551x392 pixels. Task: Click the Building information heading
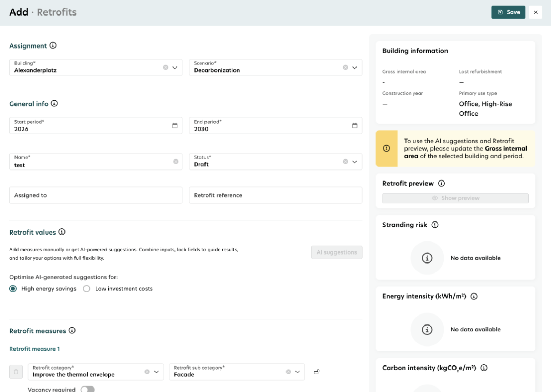(415, 51)
